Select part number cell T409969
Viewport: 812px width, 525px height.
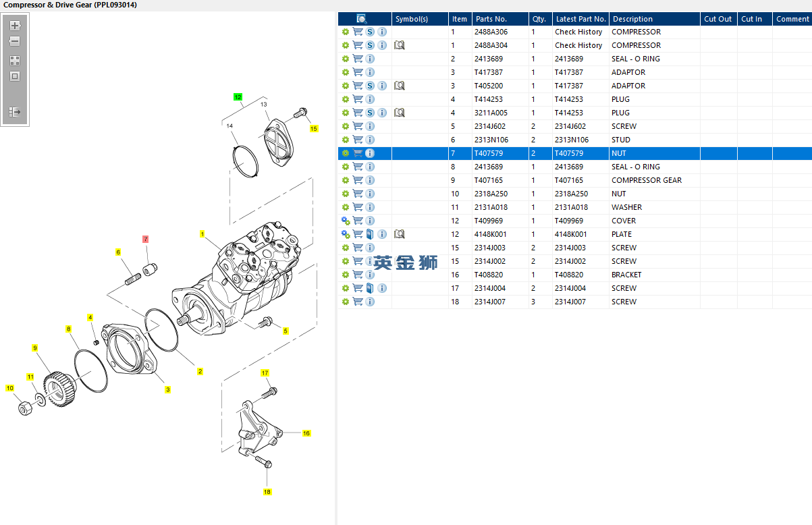pyautogui.click(x=499, y=221)
